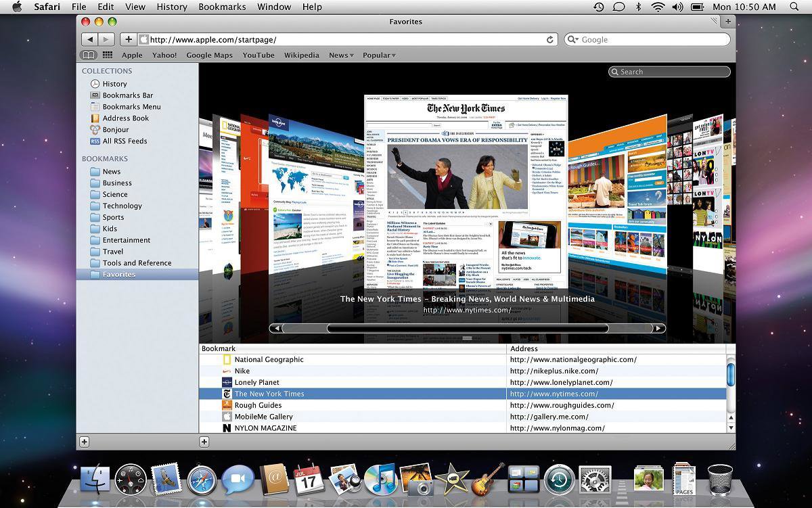812x508 pixels.
Task: Select the Lonely Planet bookmark row
Action: tap(256, 382)
